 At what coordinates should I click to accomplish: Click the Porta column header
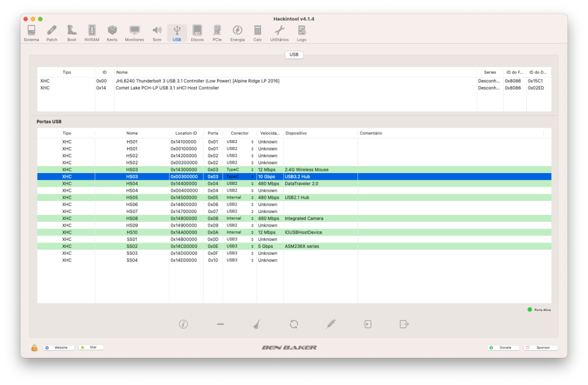coord(213,134)
